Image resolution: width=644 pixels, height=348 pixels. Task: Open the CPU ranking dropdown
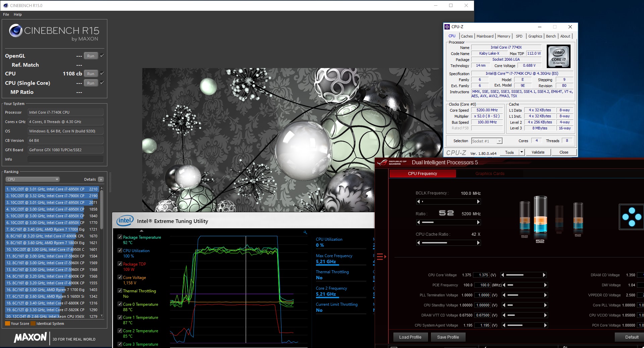(33, 179)
